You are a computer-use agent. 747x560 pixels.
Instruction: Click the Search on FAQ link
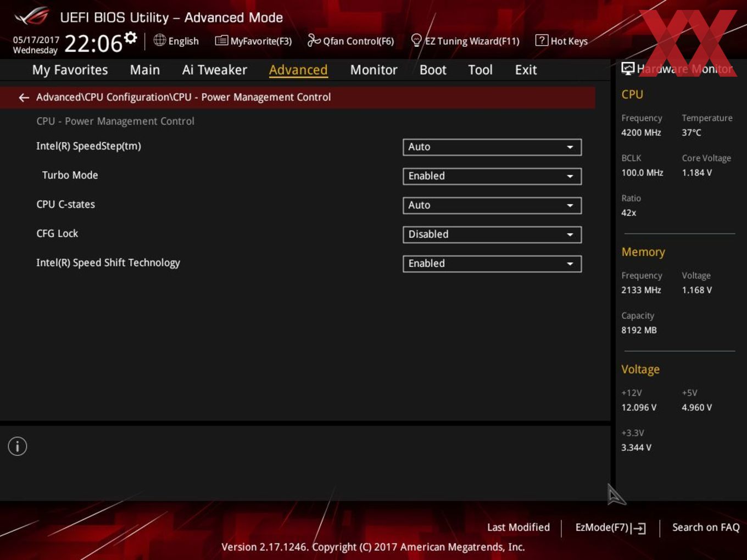click(x=706, y=527)
